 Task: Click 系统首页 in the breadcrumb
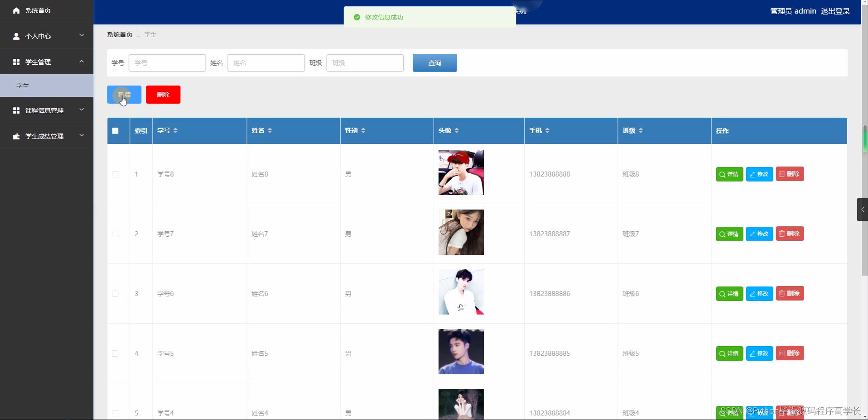click(119, 34)
